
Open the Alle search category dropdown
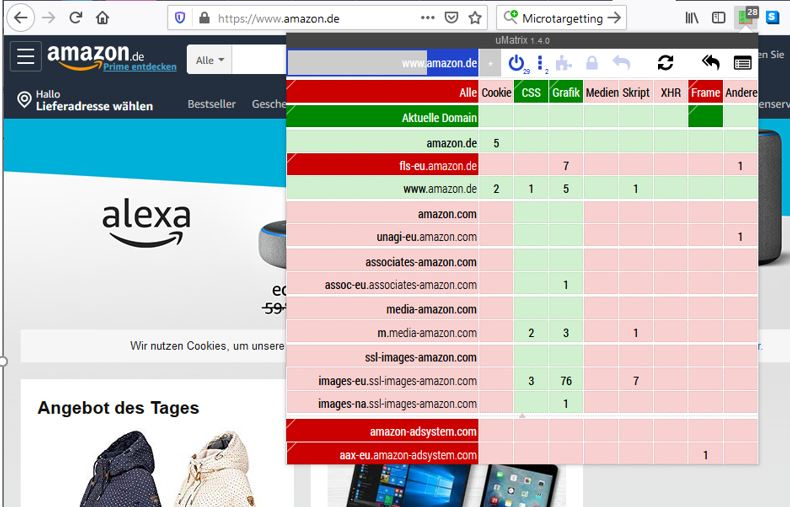[210, 60]
